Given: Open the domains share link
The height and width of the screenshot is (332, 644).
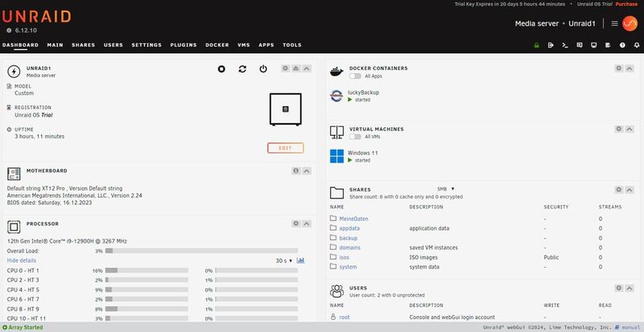Looking at the screenshot, I should [x=350, y=248].
